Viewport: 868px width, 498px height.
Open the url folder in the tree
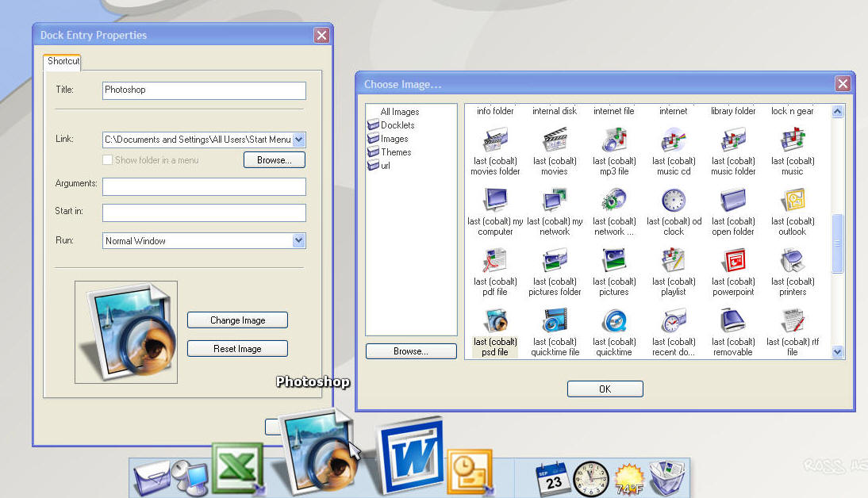click(378, 166)
